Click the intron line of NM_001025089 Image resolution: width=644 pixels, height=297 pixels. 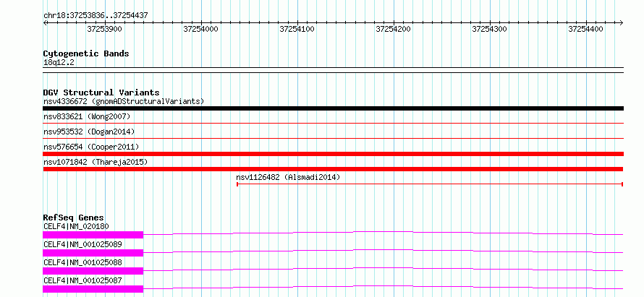point(384,250)
